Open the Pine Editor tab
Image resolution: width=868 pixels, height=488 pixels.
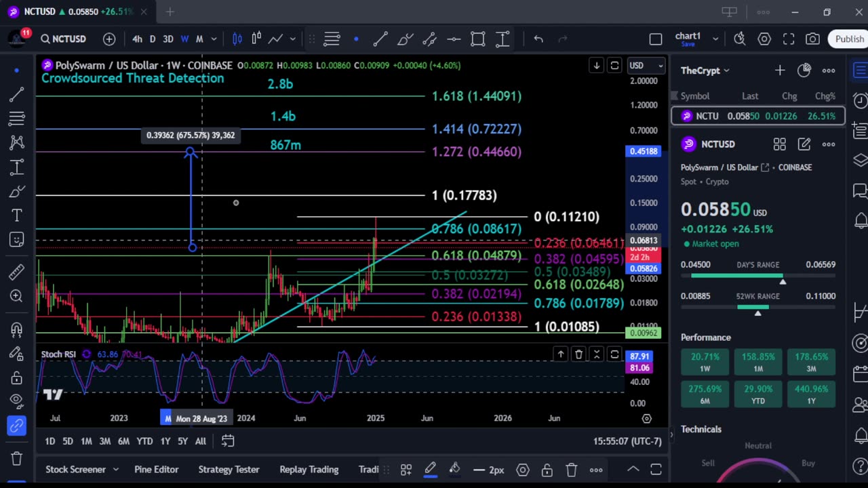[x=157, y=469]
